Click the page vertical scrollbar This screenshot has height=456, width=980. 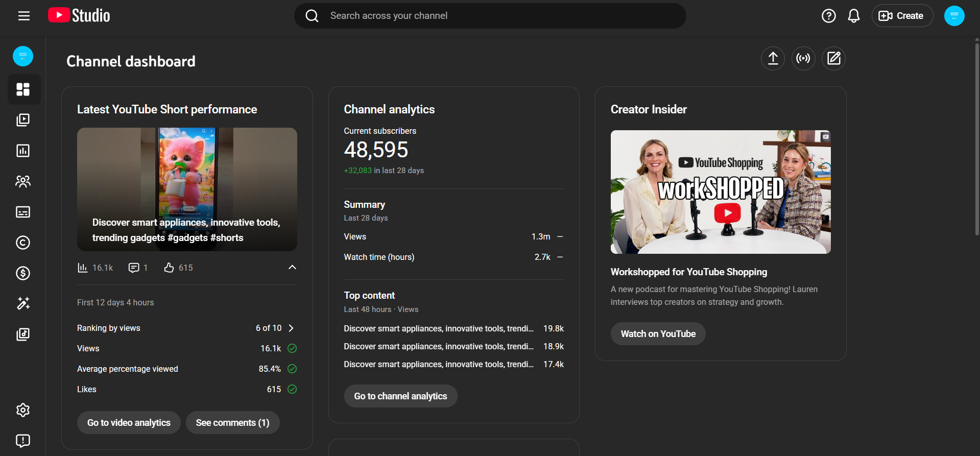(x=976, y=138)
